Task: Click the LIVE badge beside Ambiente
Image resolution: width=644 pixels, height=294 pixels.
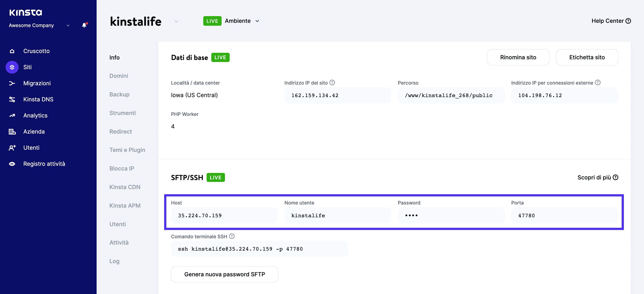Action: pyautogui.click(x=212, y=21)
